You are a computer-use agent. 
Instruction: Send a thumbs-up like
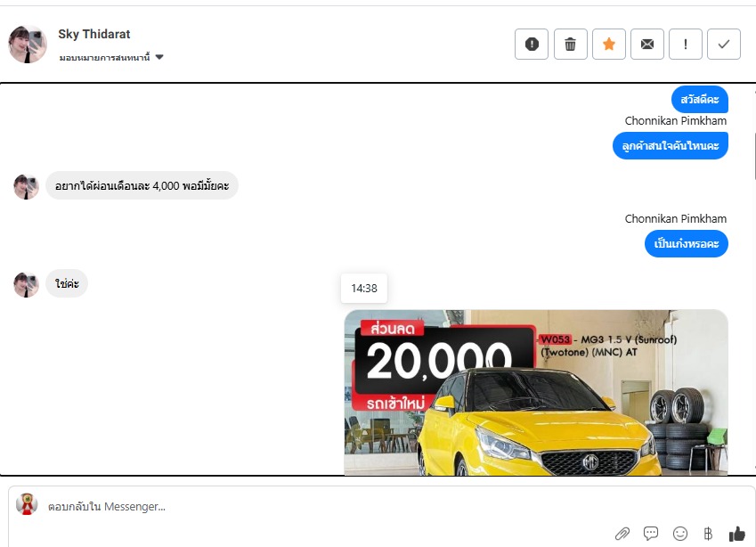[737, 534]
